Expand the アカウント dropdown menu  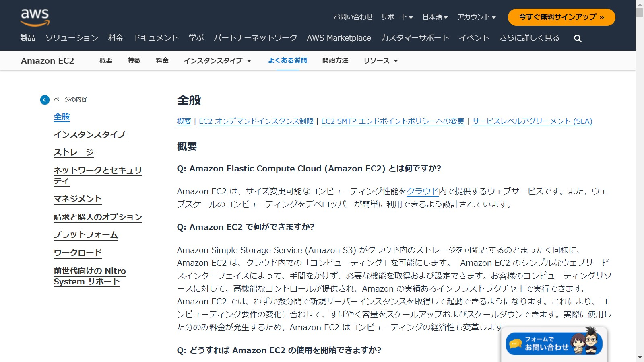pos(477,17)
